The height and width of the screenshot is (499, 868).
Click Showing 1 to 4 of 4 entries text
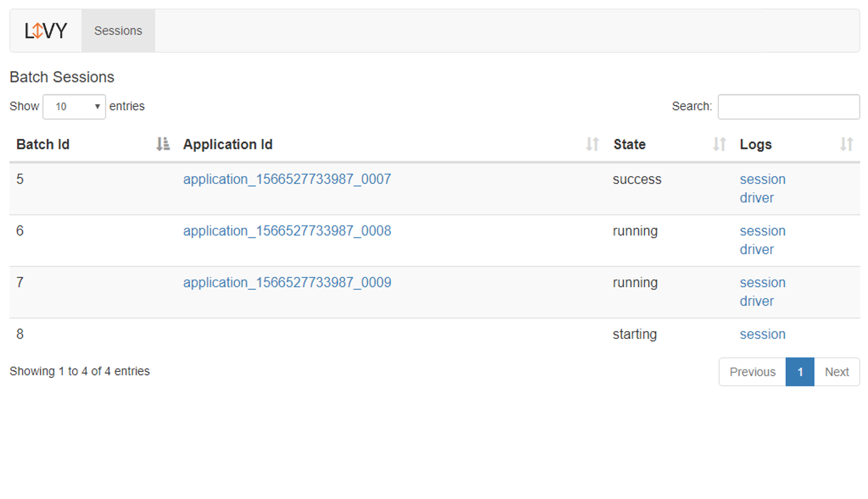point(80,371)
